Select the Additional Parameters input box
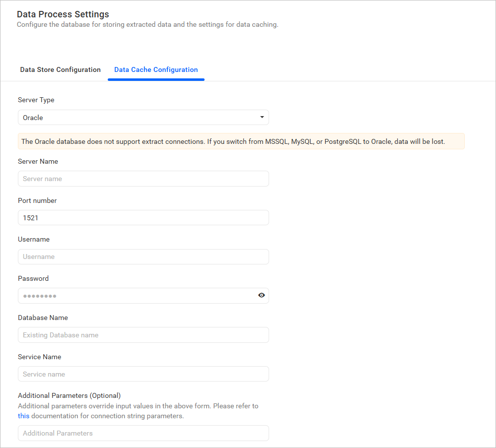The height and width of the screenshot is (448, 496). click(143, 433)
